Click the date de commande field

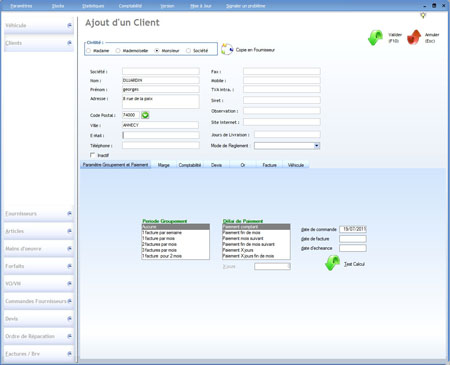tap(353, 229)
